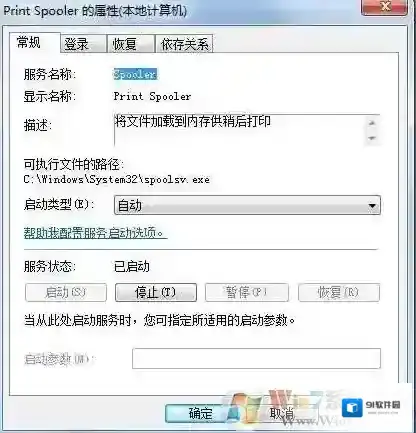Click the description box down scroll arrow
The height and width of the screenshot is (433, 416).
(x=372, y=138)
